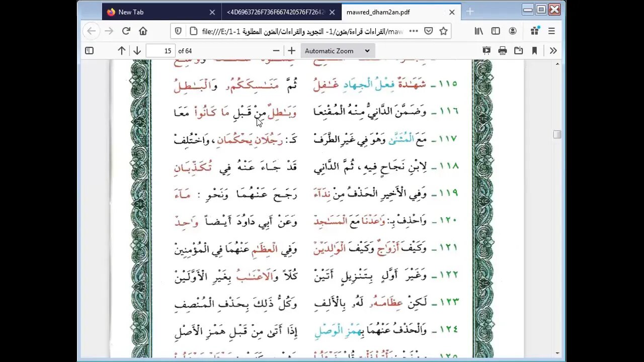The image size is (644, 362).
Task: Open page actions three-dot menu
Action: (414, 31)
